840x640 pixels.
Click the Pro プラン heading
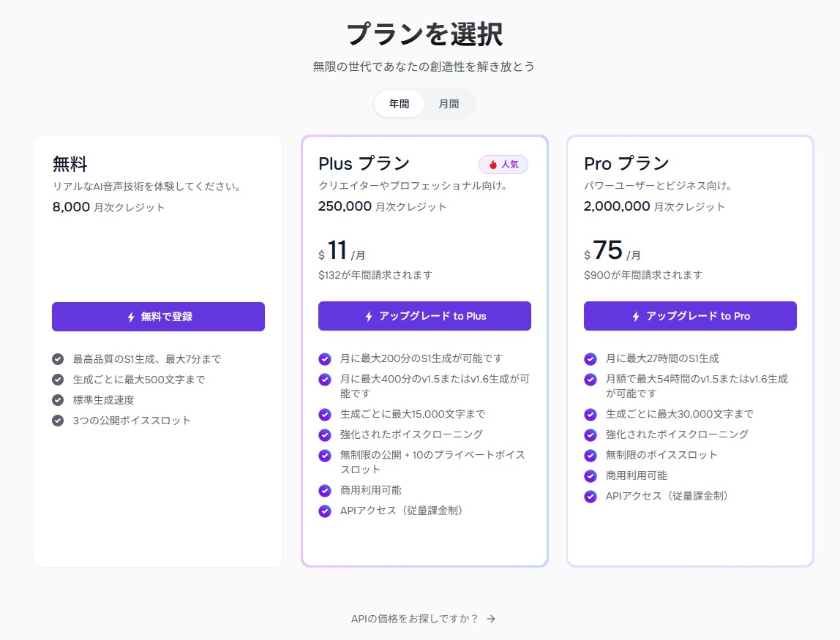click(626, 163)
